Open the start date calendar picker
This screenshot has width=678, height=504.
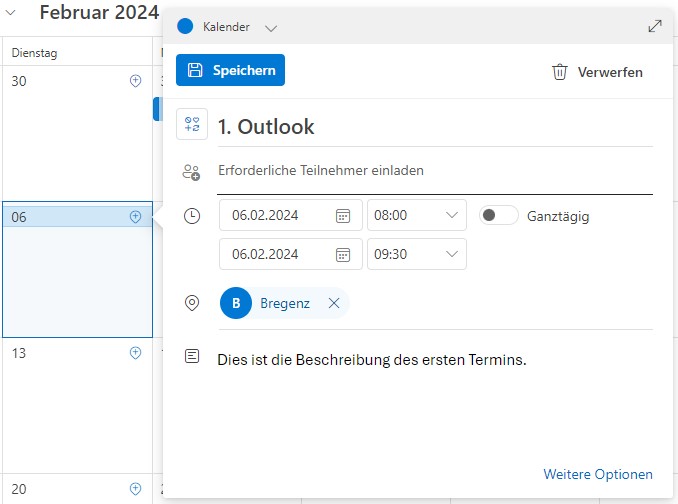tap(342, 215)
